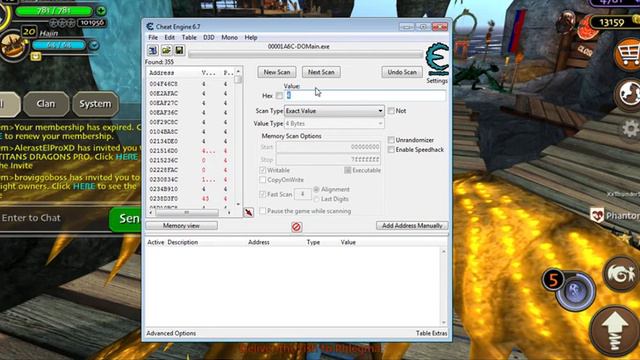Toggle the Executable checkbox

(348, 170)
